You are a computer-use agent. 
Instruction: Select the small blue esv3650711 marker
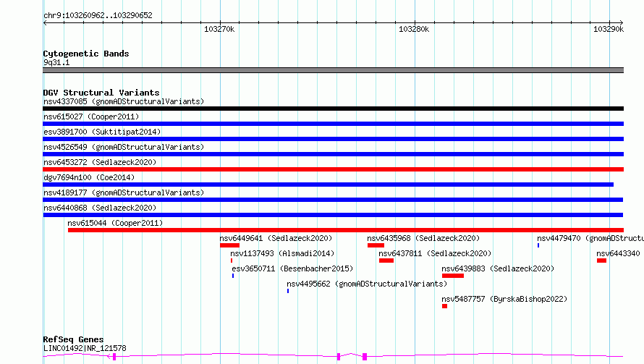[233, 276]
